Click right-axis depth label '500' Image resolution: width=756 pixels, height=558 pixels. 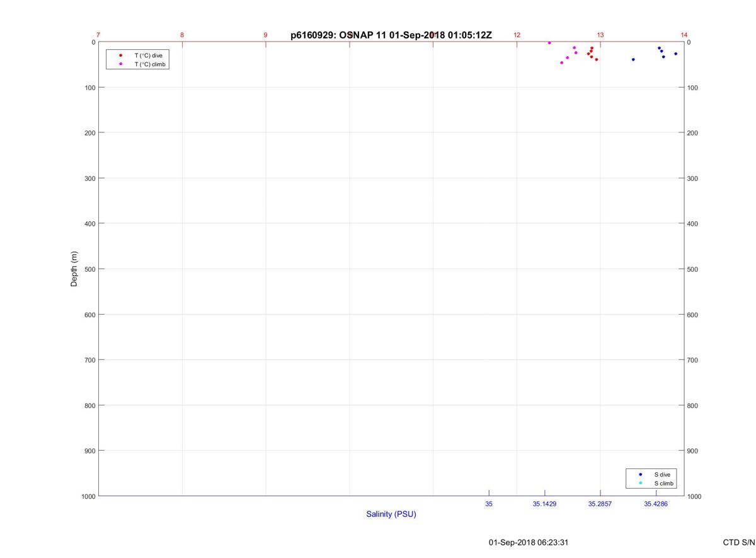(693, 269)
